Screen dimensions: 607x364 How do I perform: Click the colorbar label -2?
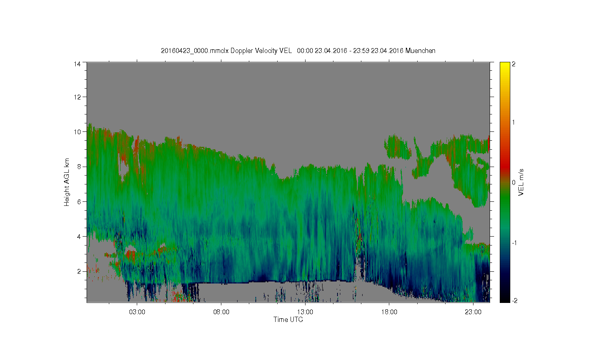tap(514, 301)
